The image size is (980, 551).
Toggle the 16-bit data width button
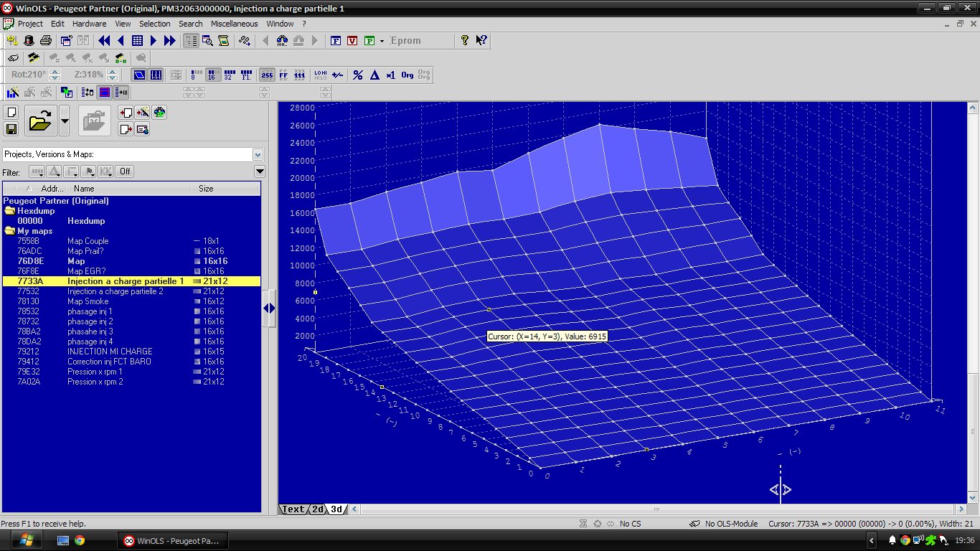tap(213, 75)
